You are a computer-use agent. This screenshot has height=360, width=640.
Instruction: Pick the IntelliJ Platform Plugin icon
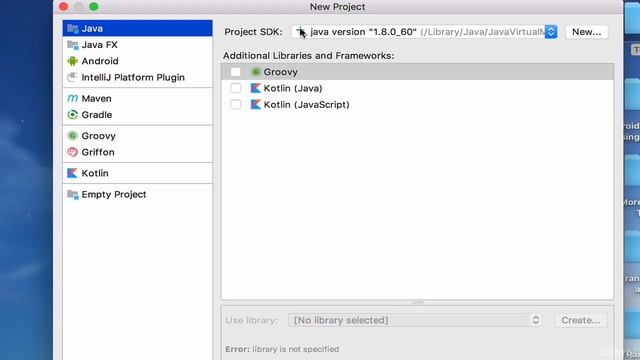point(73,77)
